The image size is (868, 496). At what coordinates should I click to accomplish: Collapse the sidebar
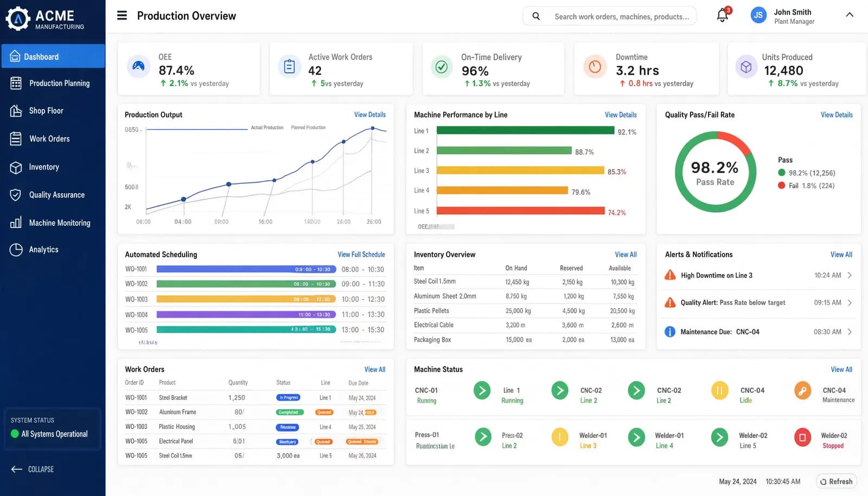click(33, 469)
